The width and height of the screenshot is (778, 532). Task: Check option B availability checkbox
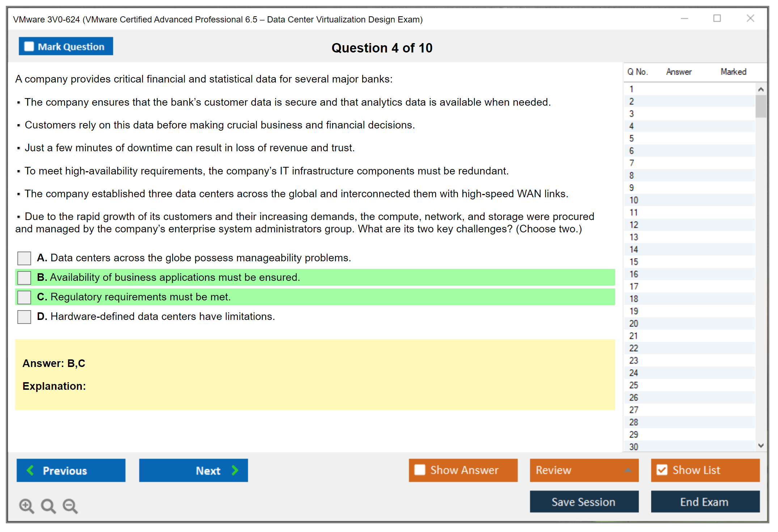pos(24,278)
